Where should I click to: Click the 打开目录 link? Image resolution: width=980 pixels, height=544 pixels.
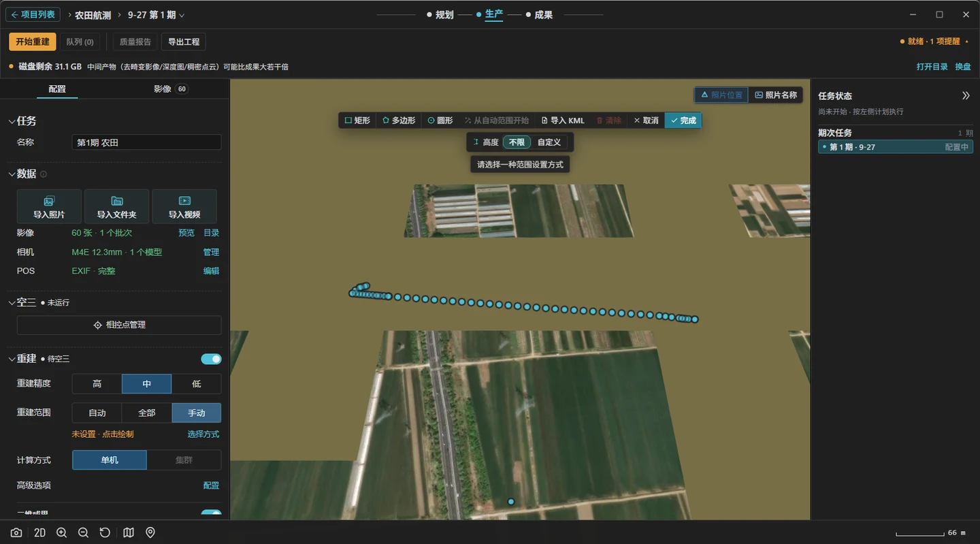pyautogui.click(x=932, y=67)
